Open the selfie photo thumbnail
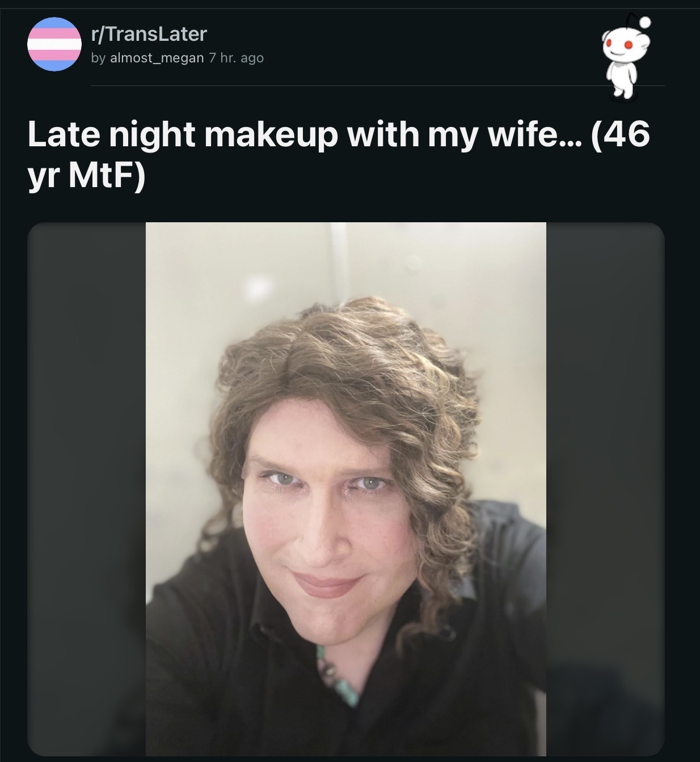 pyautogui.click(x=346, y=489)
